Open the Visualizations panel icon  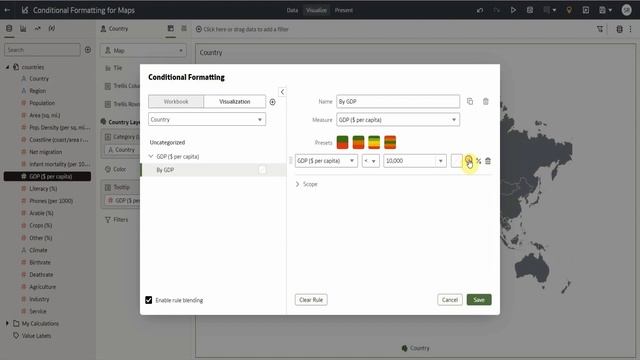point(23,29)
